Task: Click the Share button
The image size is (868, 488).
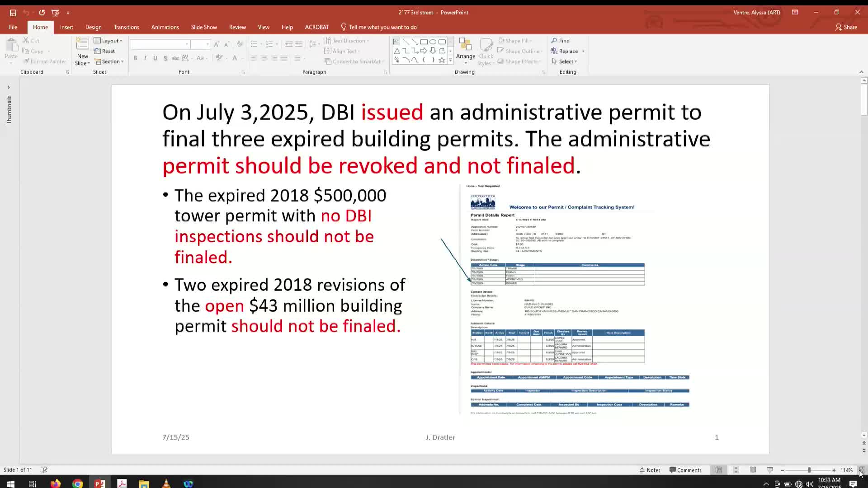Action: click(846, 27)
